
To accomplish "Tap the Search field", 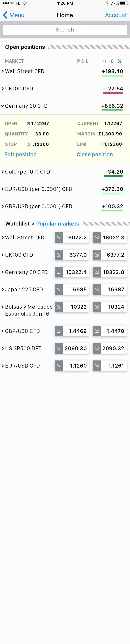I will coord(65,30).
